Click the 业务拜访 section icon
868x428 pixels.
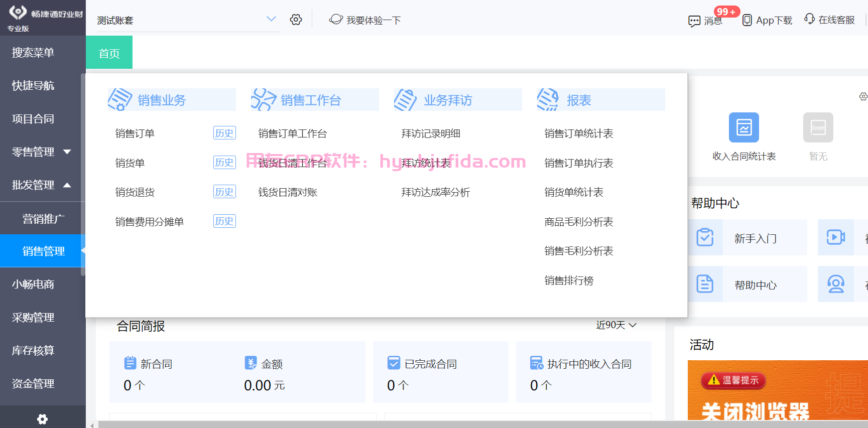(x=406, y=99)
